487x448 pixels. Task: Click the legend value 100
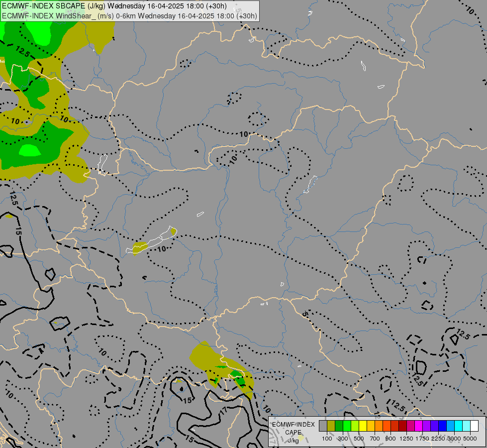[327, 439]
